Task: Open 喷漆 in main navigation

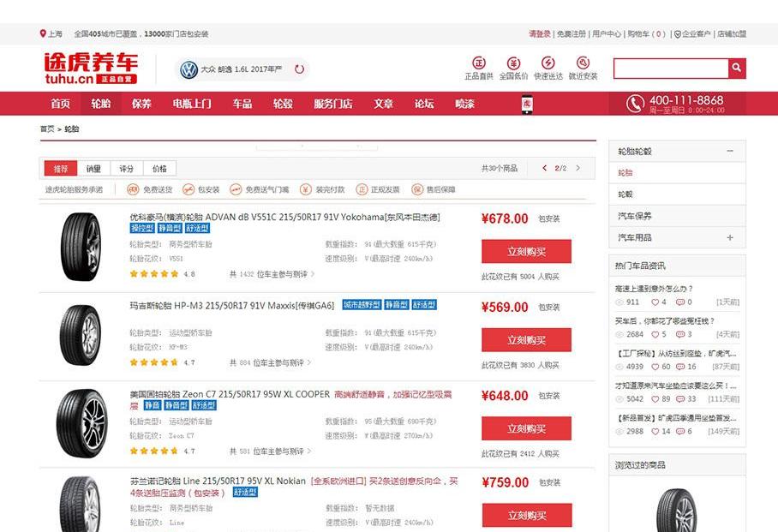Action: click(x=465, y=104)
